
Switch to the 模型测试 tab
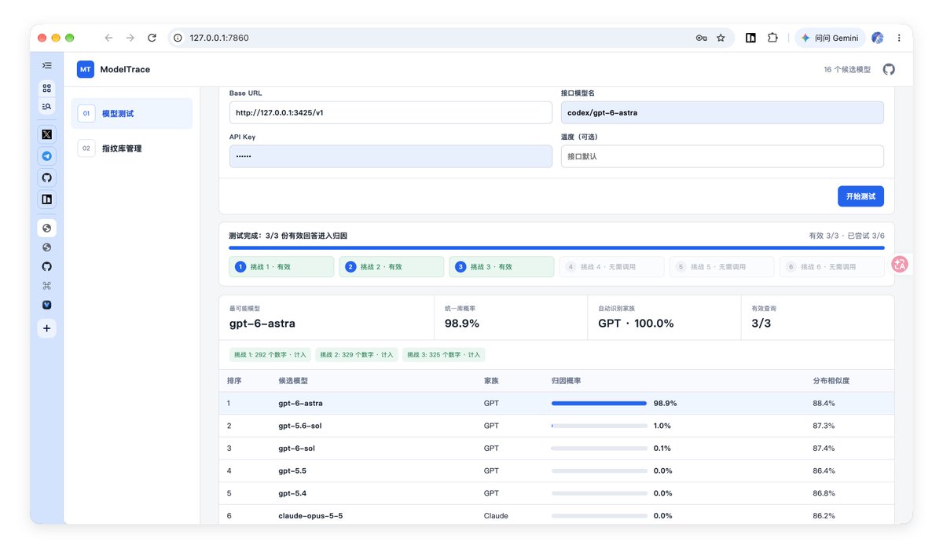pyautogui.click(x=131, y=114)
